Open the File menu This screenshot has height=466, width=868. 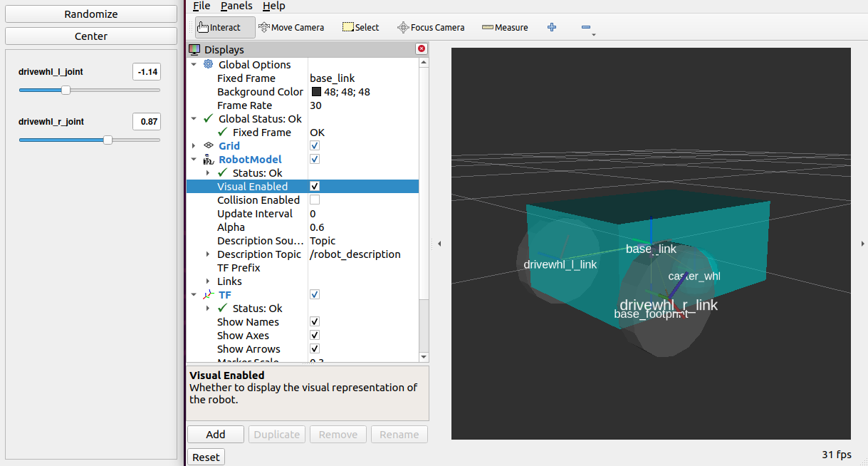tap(202, 6)
